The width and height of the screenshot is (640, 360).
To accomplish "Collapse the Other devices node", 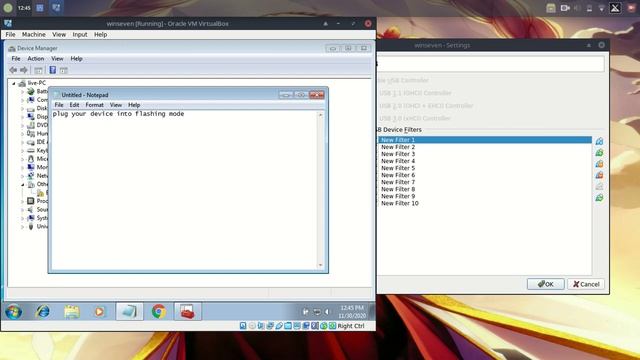I will point(22,184).
